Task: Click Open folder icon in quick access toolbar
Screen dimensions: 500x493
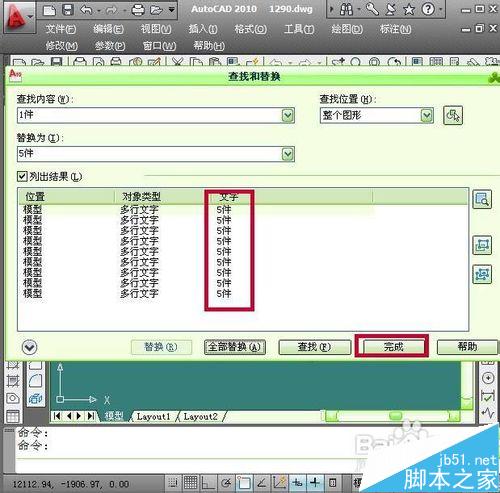Action: click(x=156, y=10)
